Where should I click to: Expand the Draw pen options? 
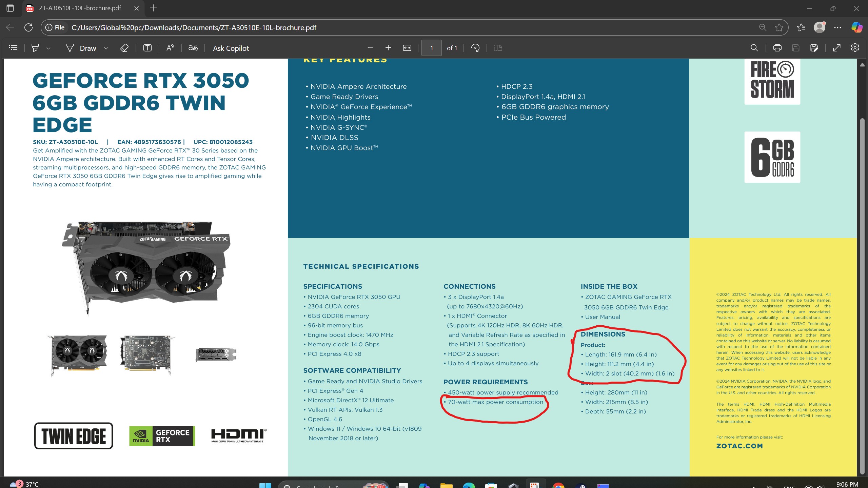[106, 48]
